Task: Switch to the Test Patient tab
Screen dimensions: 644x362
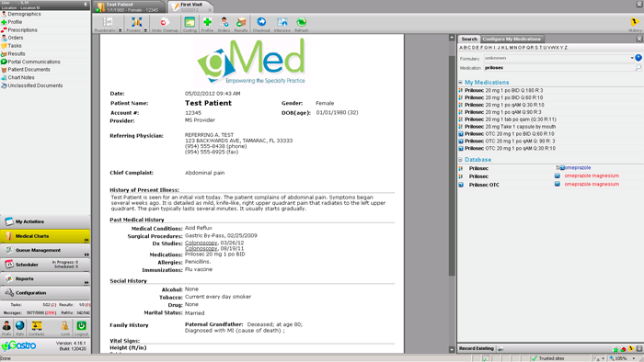Action: click(x=130, y=7)
